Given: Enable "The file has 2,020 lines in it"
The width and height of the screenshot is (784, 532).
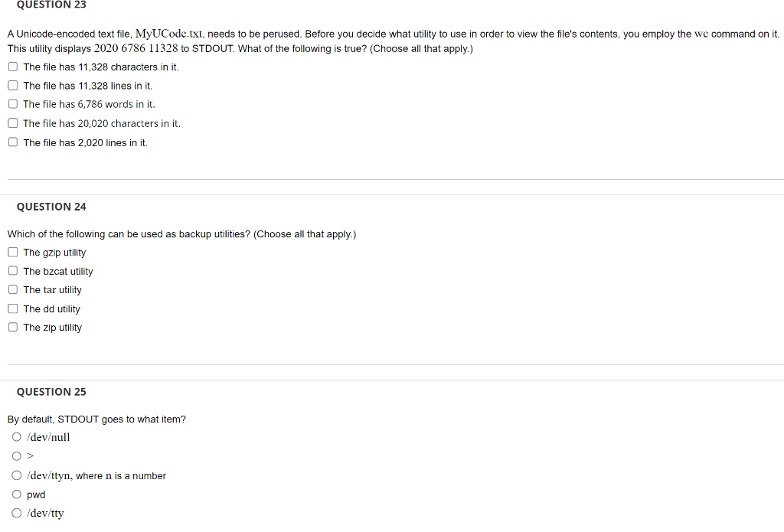Looking at the screenshot, I should pyautogui.click(x=12, y=142).
